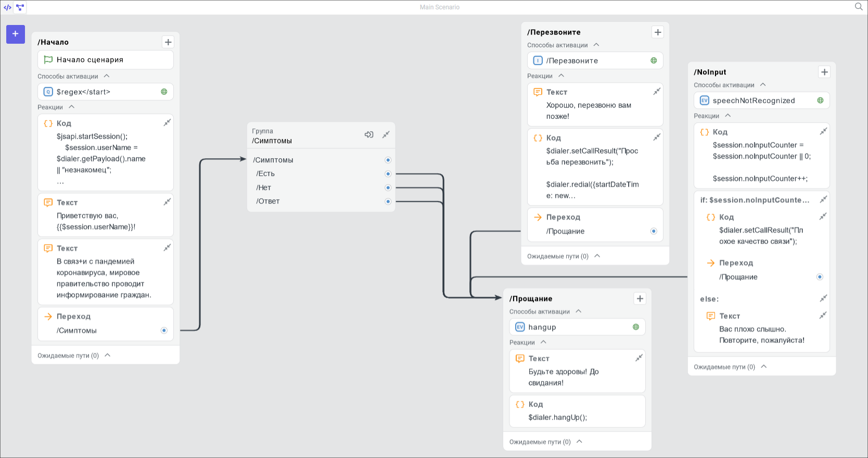Select the /Прощание state title
The width and height of the screenshot is (868, 458).
(531, 298)
